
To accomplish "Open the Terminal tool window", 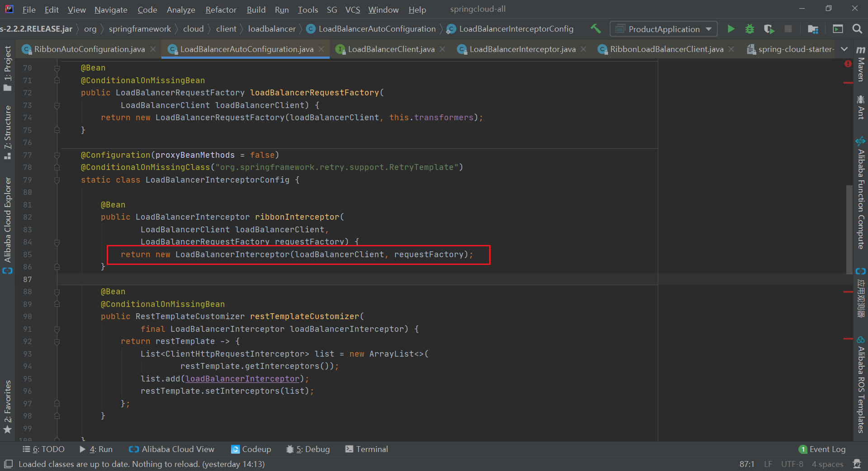I will click(367, 449).
